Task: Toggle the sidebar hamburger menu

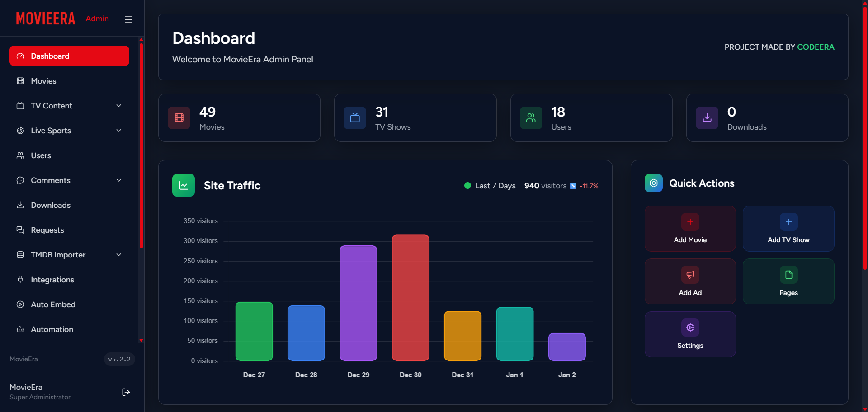Action: click(128, 19)
